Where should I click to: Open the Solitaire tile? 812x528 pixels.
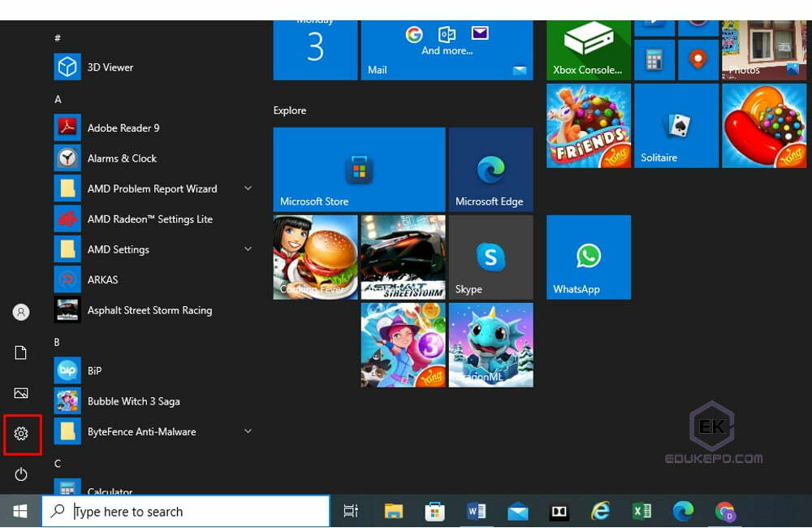point(676,124)
